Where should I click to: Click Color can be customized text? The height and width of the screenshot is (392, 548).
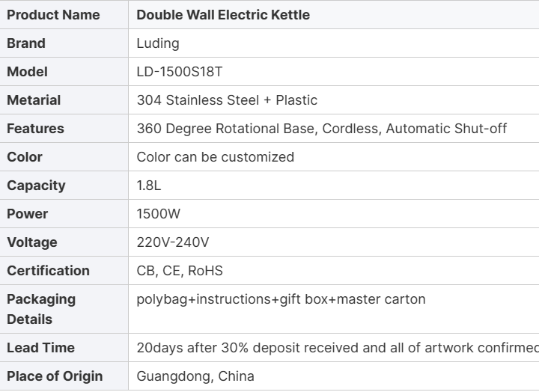216,157
